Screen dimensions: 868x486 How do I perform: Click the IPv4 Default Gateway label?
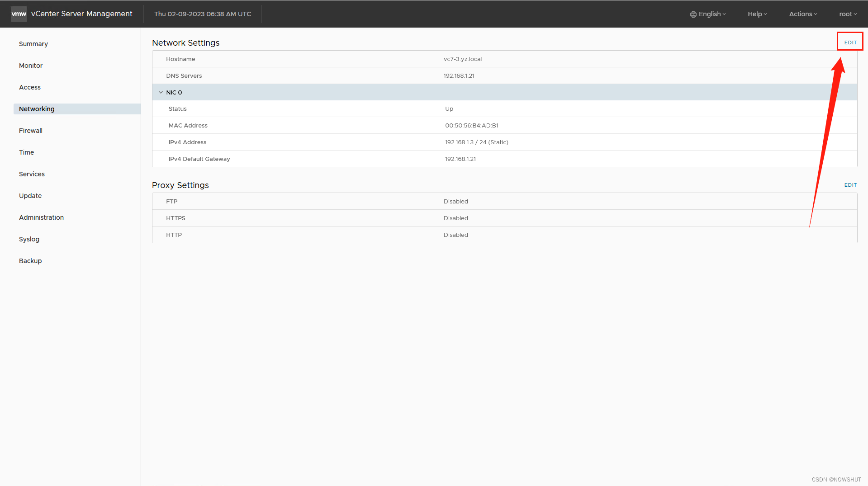point(199,159)
